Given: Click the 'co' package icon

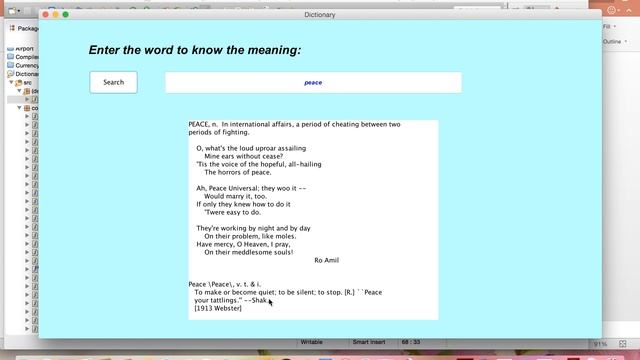Looking at the screenshot, I should tap(27, 108).
